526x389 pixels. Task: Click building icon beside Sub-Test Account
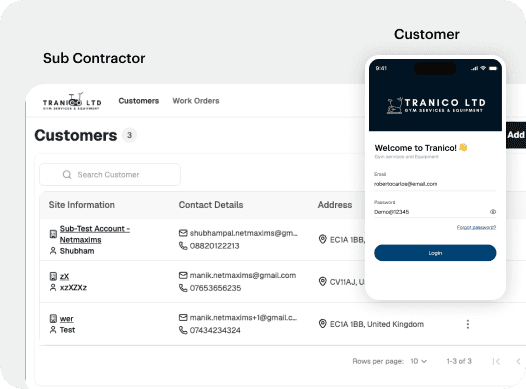click(x=53, y=234)
